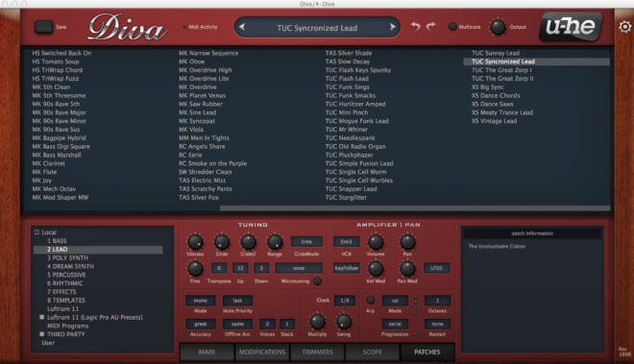Click the patch name display TUC Syncronized Lead

tap(317, 28)
